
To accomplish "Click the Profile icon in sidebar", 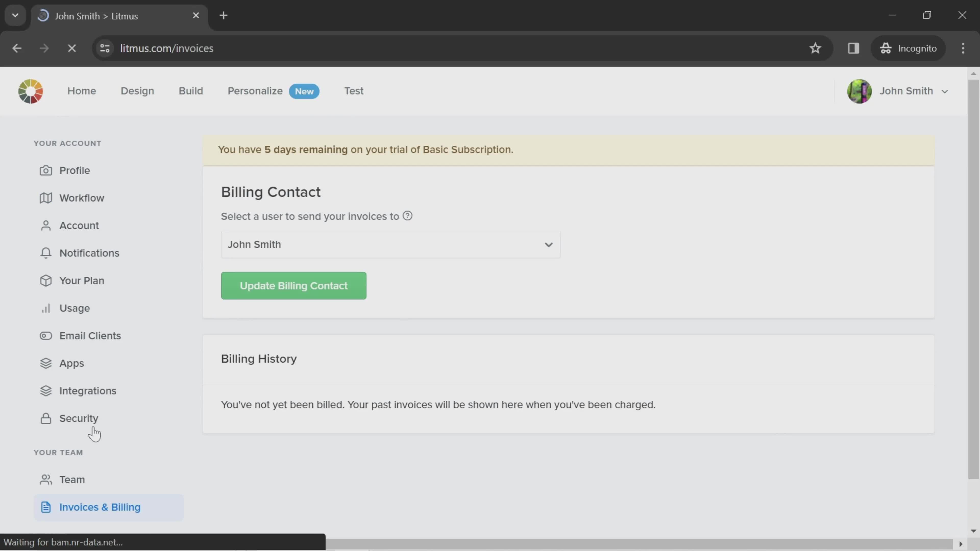I will 46,170.
